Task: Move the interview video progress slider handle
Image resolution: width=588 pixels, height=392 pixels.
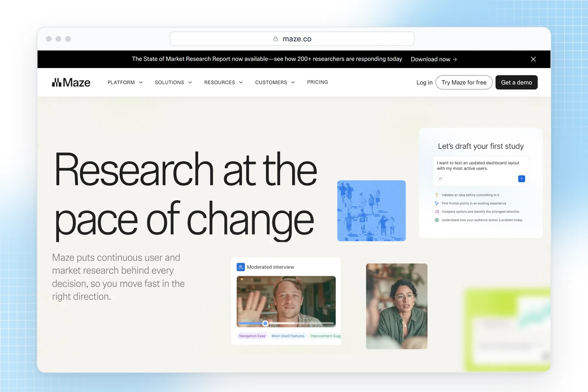Action: [265, 323]
